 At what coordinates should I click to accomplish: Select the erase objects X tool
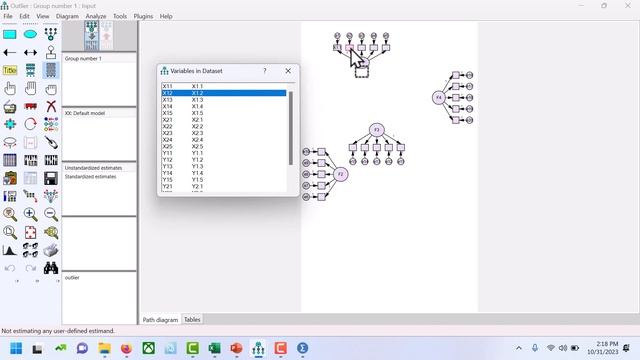tap(51, 107)
